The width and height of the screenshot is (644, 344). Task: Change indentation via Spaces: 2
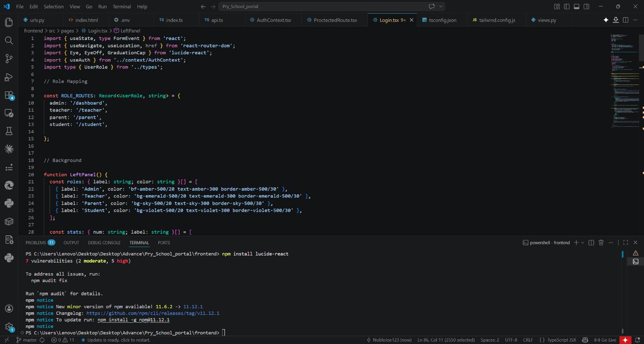coord(489,340)
